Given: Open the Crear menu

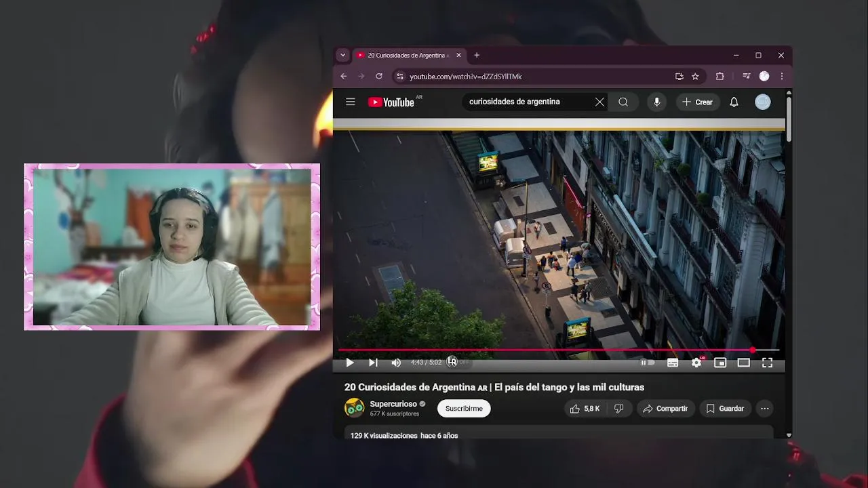Looking at the screenshot, I should 697,102.
